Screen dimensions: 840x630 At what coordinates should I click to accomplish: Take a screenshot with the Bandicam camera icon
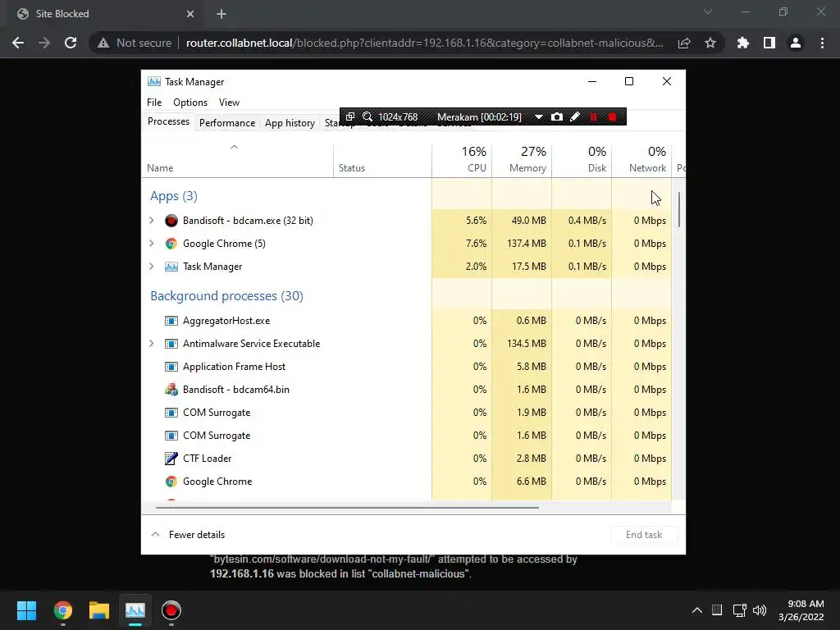557,116
